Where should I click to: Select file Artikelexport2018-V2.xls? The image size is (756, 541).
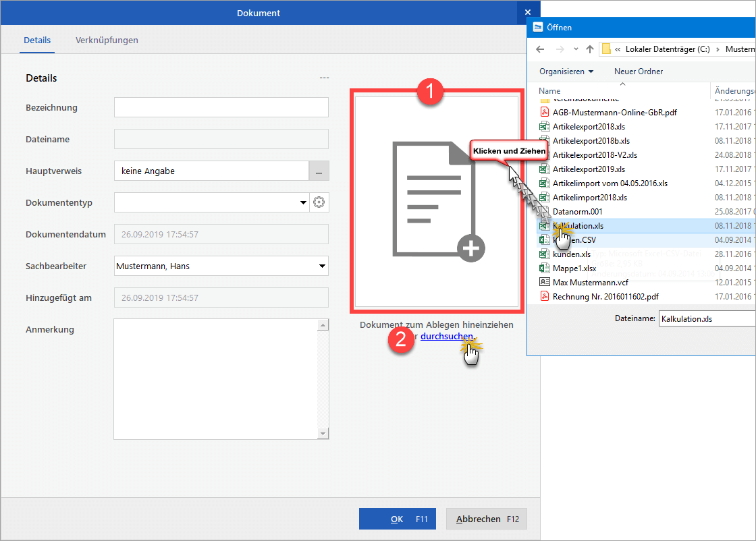[x=595, y=155]
